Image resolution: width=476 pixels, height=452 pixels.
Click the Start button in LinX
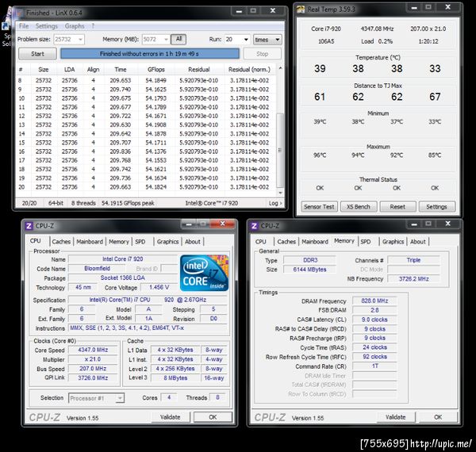37,54
